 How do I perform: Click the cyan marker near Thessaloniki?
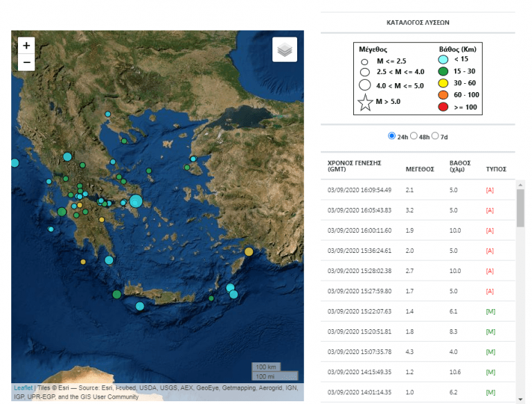pyautogui.click(x=108, y=114)
